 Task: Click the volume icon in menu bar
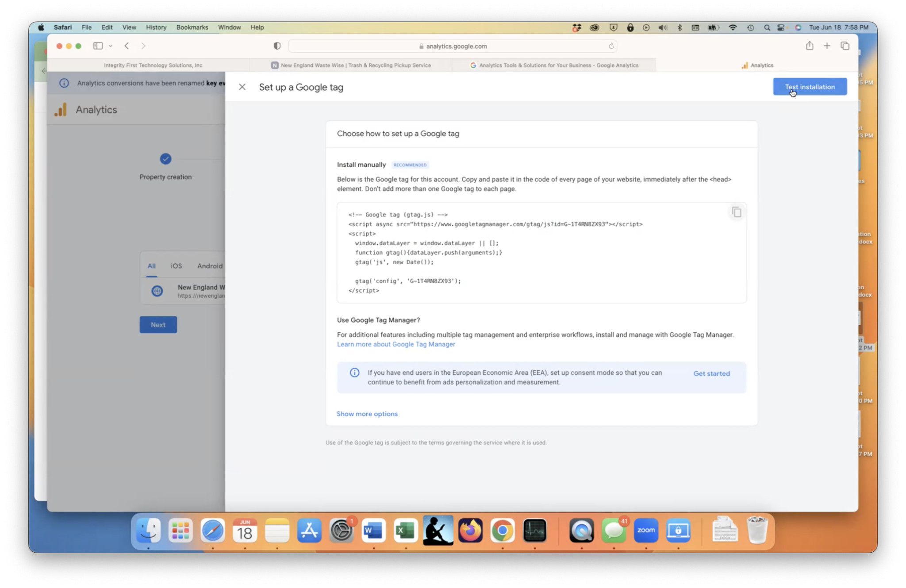click(662, 27)
